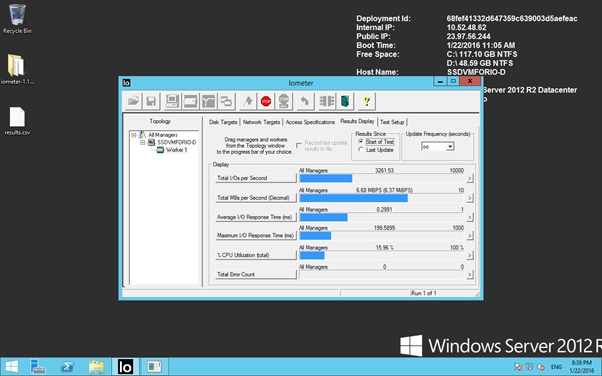Expand % CPU Utilization arrow button

(x=470, y=255)
